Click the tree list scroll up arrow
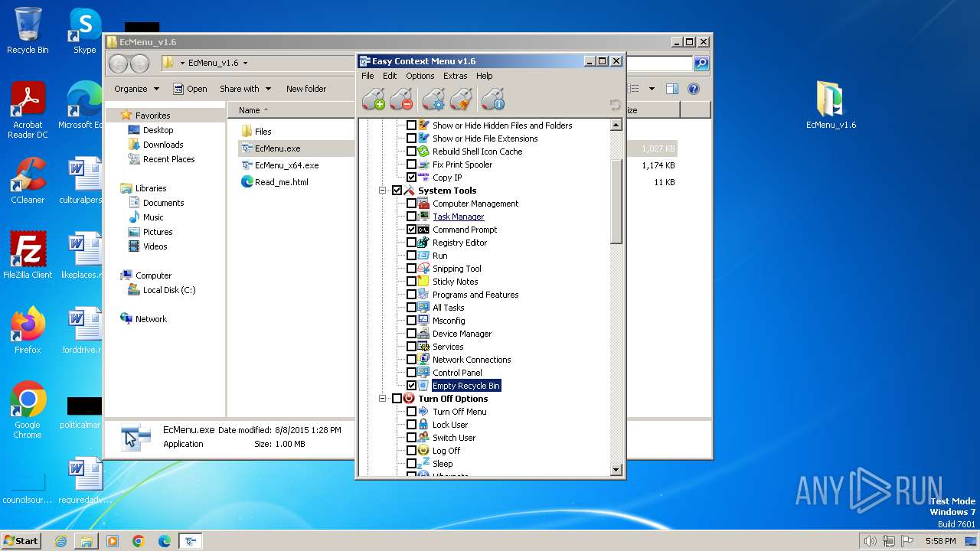Screen dimensions: 980x551 616,126
